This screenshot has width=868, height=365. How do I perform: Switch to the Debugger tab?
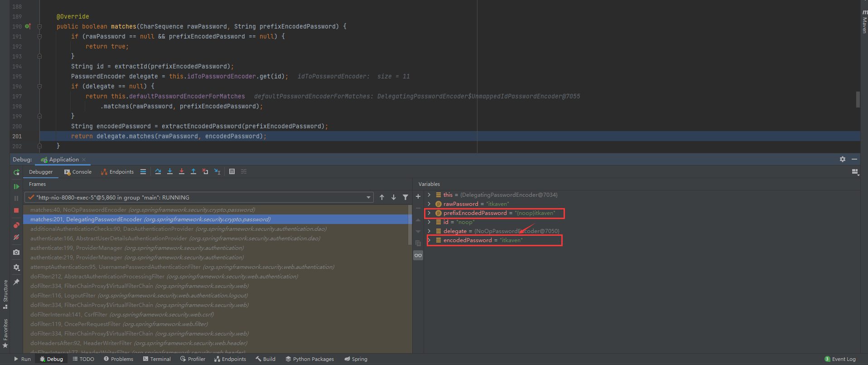coord(41,172)
